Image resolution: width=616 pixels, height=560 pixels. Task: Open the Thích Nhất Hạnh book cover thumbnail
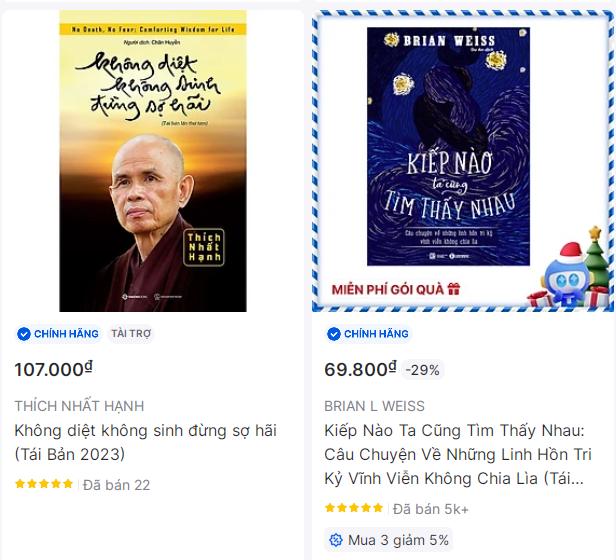(x=153, y=161)
